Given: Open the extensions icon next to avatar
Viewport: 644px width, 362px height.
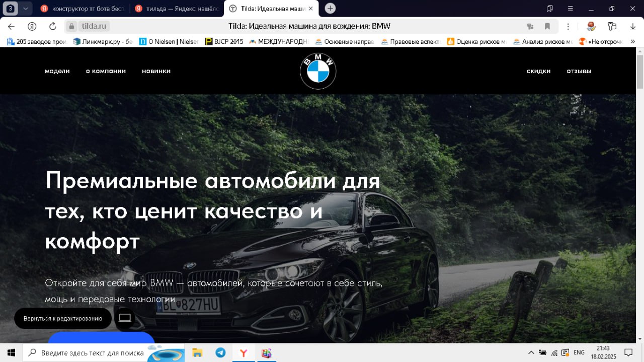Looking at the screenshot, I should coord(612,26).
